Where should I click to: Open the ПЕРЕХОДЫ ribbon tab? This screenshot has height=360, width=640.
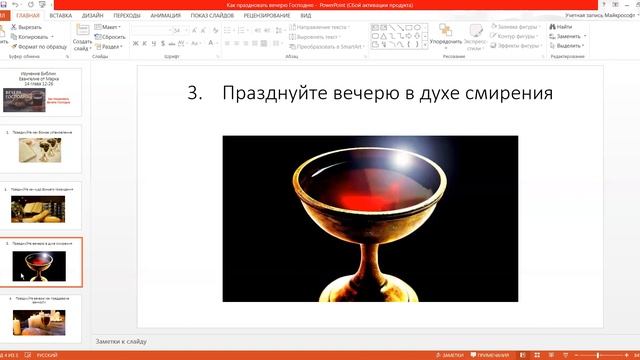(x=127, y=16)
